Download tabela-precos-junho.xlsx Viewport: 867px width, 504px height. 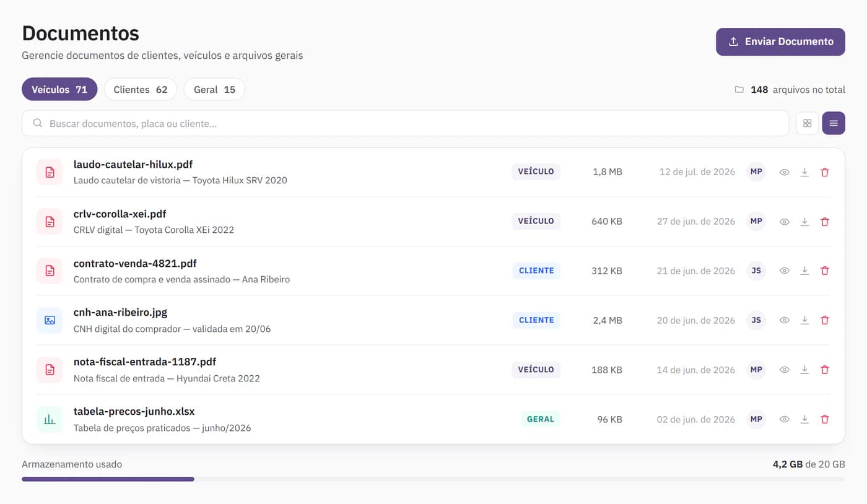(804, 419)
